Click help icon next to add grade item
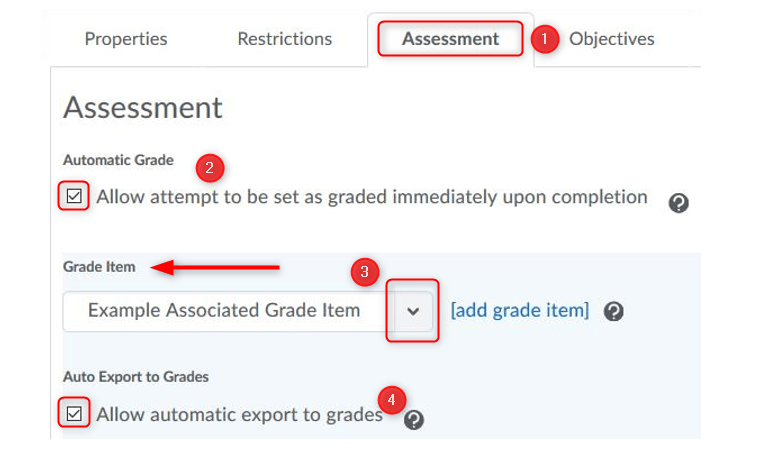Image resolution: width=767 pixels, height=473 pixels. point(614,311)
